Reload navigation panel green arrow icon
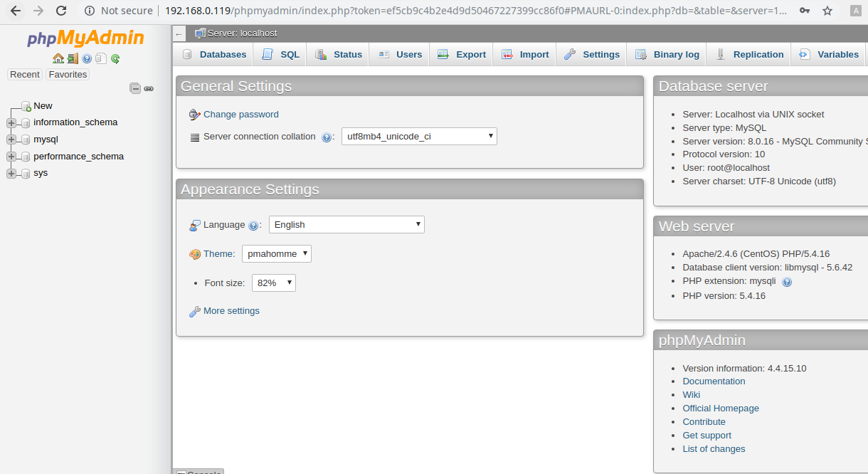This screenshot has height=474, width=868. click(x=115, y=58)
